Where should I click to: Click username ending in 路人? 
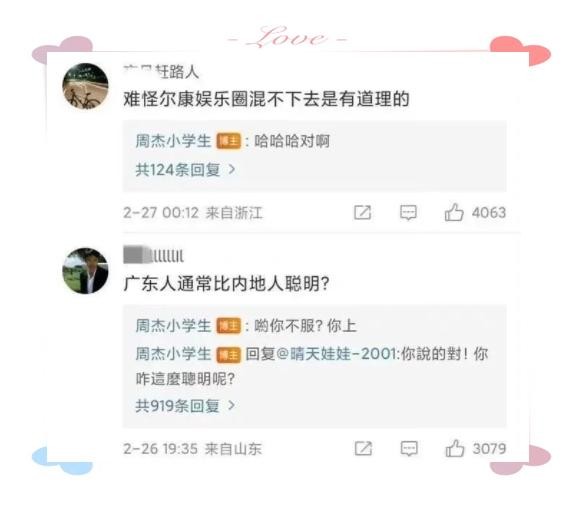(x=161, y=72)
